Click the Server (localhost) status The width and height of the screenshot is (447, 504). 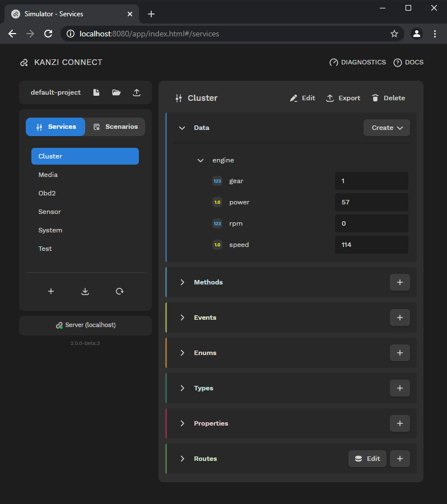click(x=85, y=325)
